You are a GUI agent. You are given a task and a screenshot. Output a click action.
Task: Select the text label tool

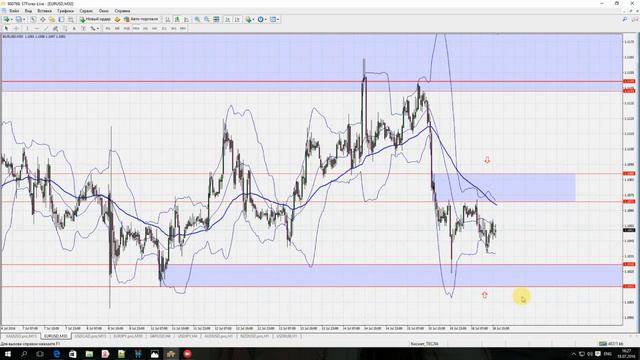point(83,29)
